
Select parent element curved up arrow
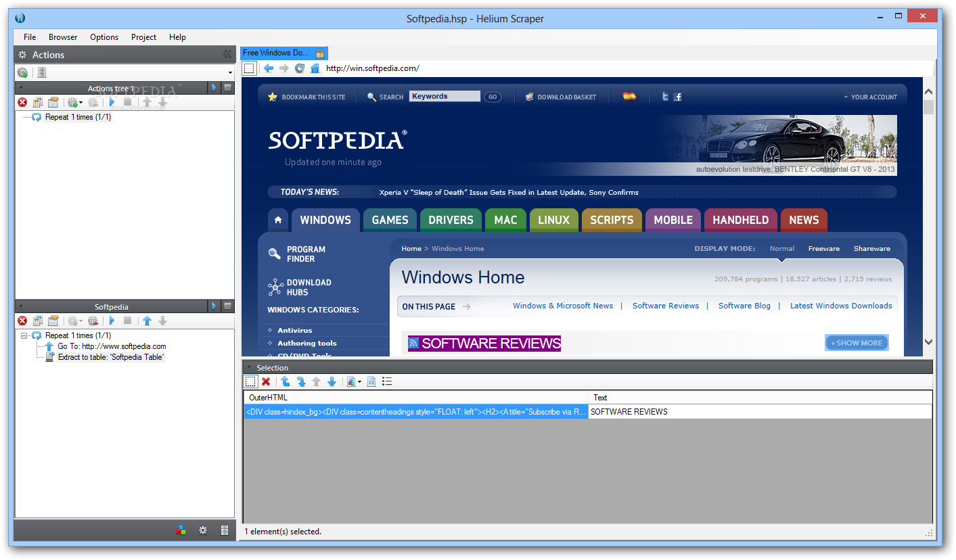point(285,381)
